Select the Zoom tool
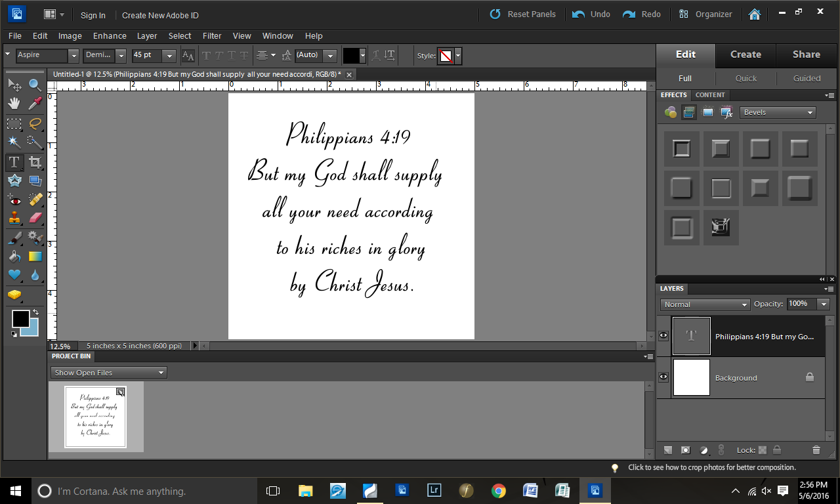 pyautogui.click(x=35, y=84)
